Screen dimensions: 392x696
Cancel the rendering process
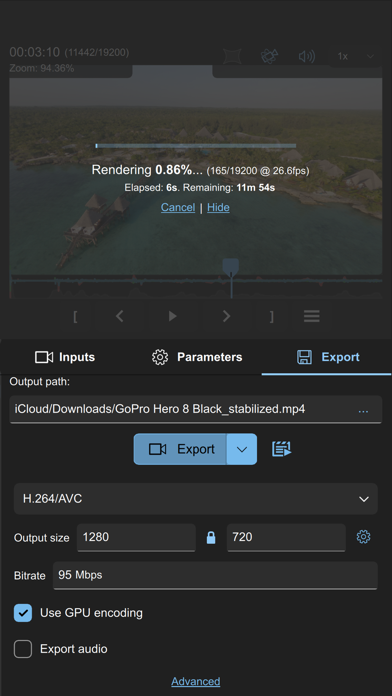coord(178,207)
